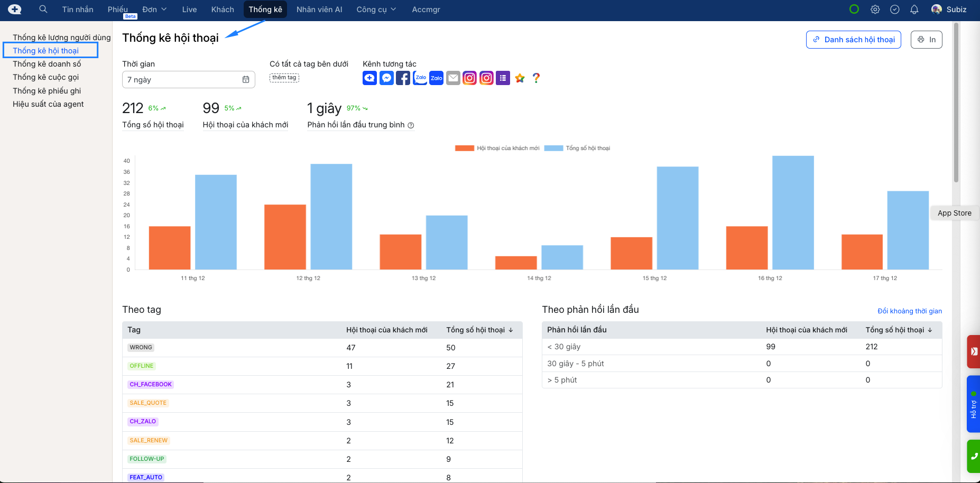Viewport: 980px width, 483px height.
Task: Click the Google review star channel icon
Action: (520, 78)
